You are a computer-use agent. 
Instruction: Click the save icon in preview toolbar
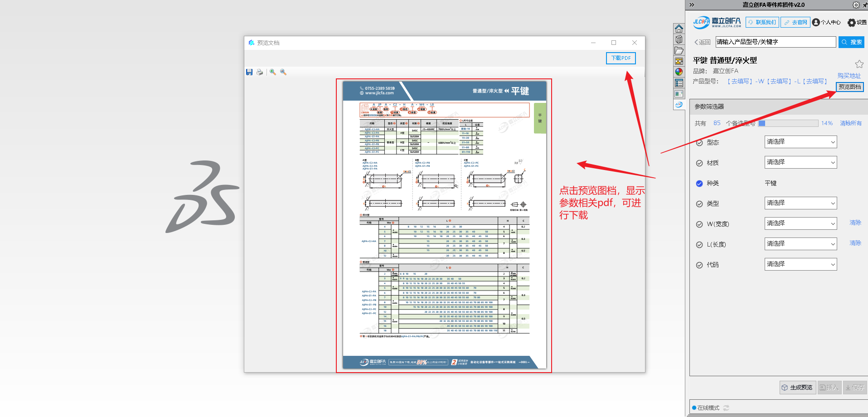click(x=249, y=72)
